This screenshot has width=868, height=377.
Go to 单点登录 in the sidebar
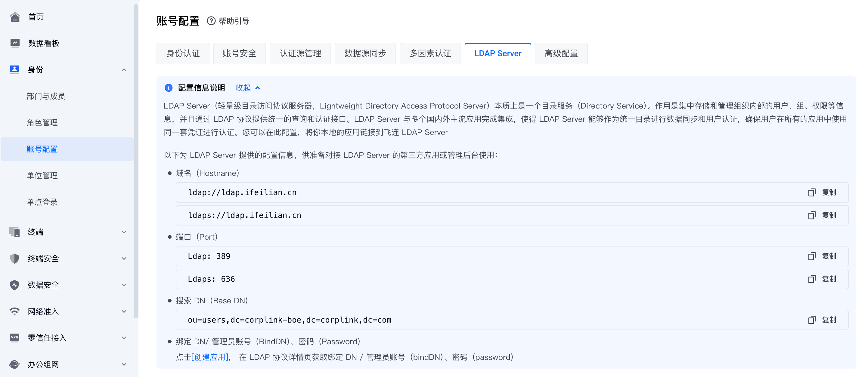click(x=42, y=202)
